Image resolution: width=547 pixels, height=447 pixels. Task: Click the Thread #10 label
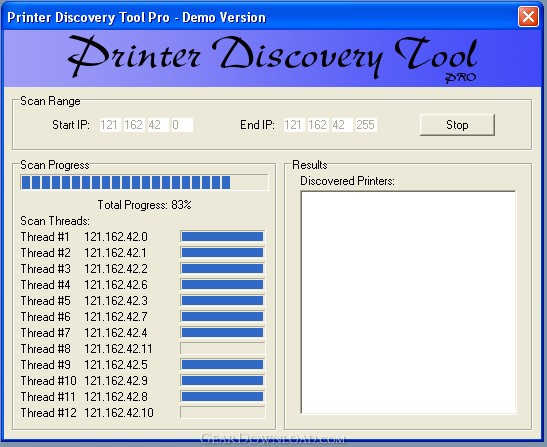[x=48, y=381]
